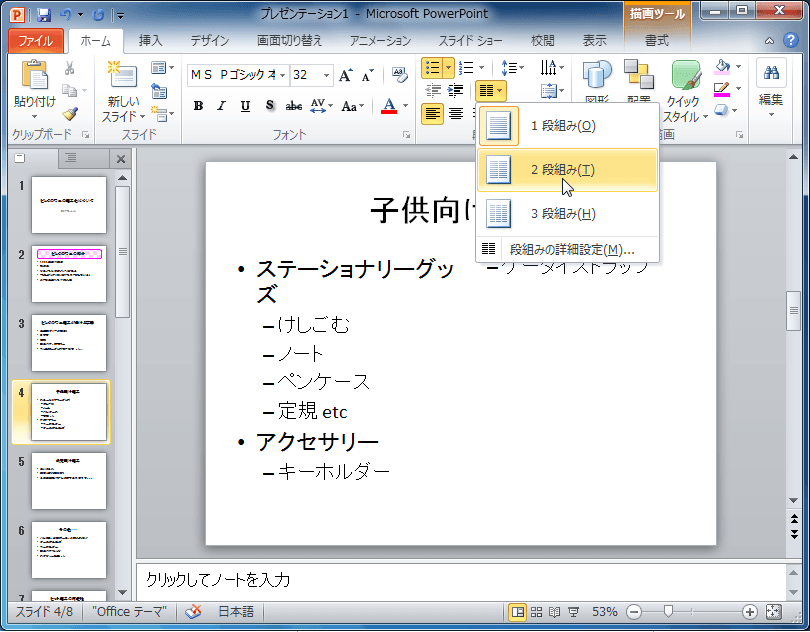Click the Save icon in the quick access toolbar
810x632 pixels.
coord(44,14)
